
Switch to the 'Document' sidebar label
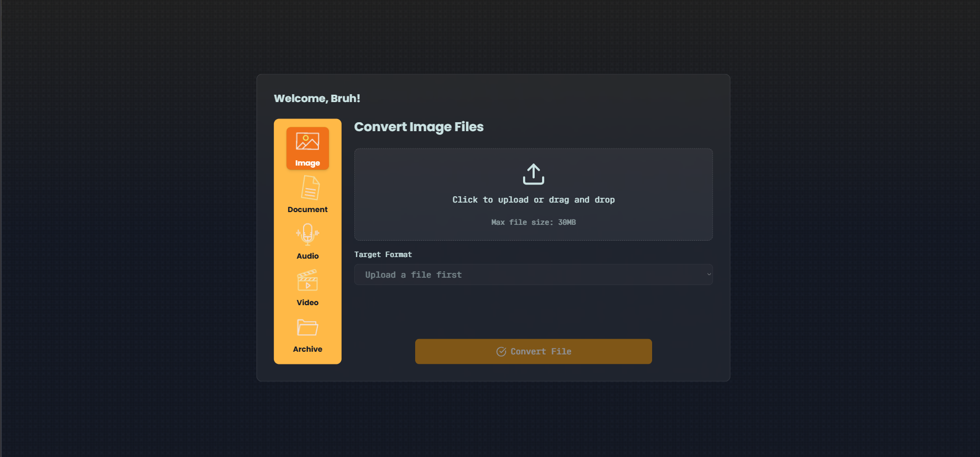coord(307,209)
